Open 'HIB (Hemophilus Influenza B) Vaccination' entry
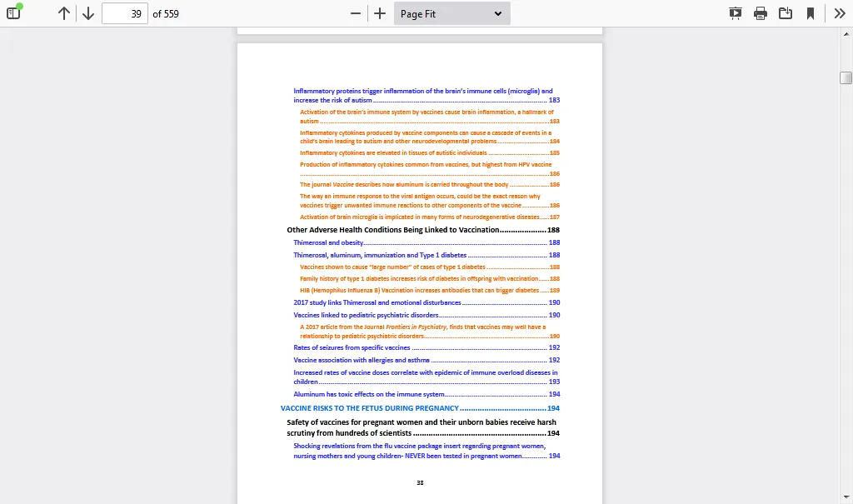Viewport: 853px width, 504px height. click(x=430, y=290)
